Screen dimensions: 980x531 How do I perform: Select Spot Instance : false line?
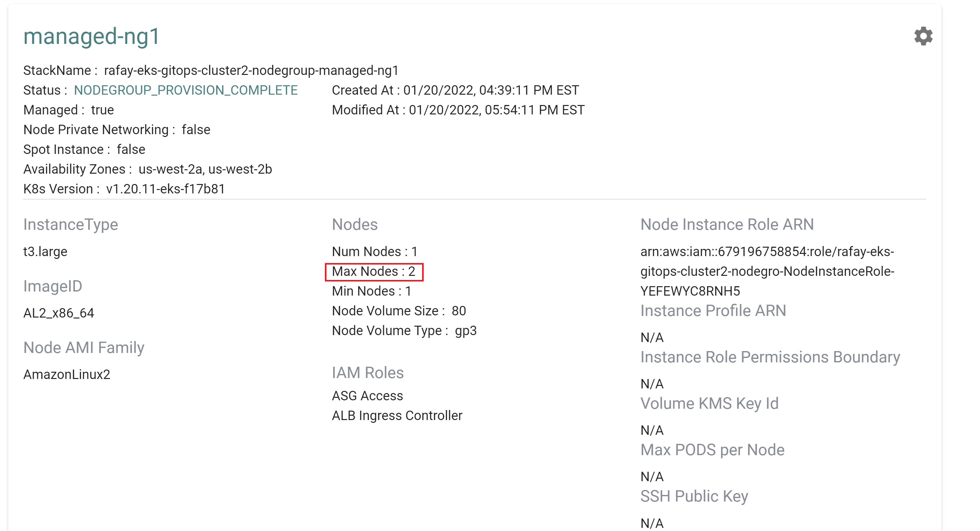(x=84, y=150)
